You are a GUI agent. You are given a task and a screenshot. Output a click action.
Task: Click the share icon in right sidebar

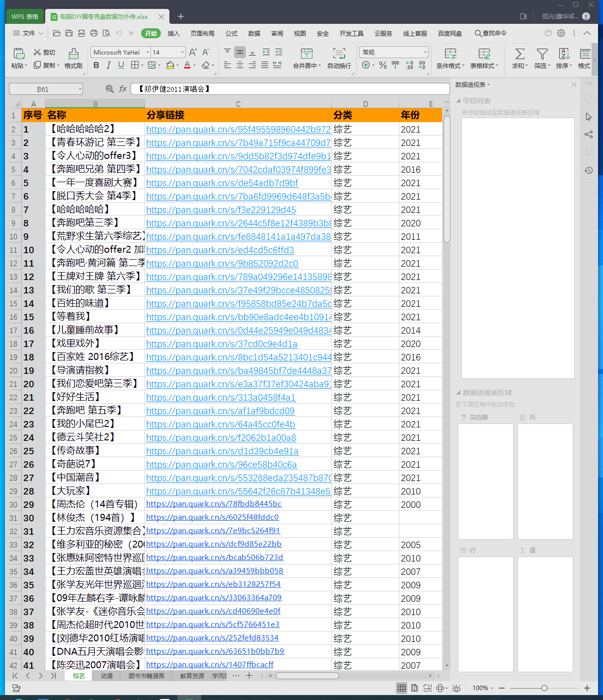click(589, 135)
